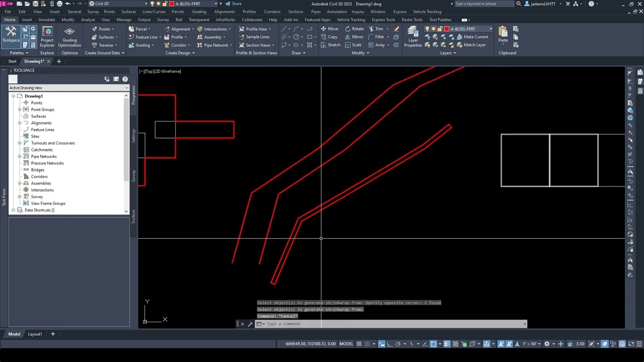Screen dimensions: 644x362
Task: Toggle MODEL space button in status bar
Action: pyautogui.click(x=346, y=344)
